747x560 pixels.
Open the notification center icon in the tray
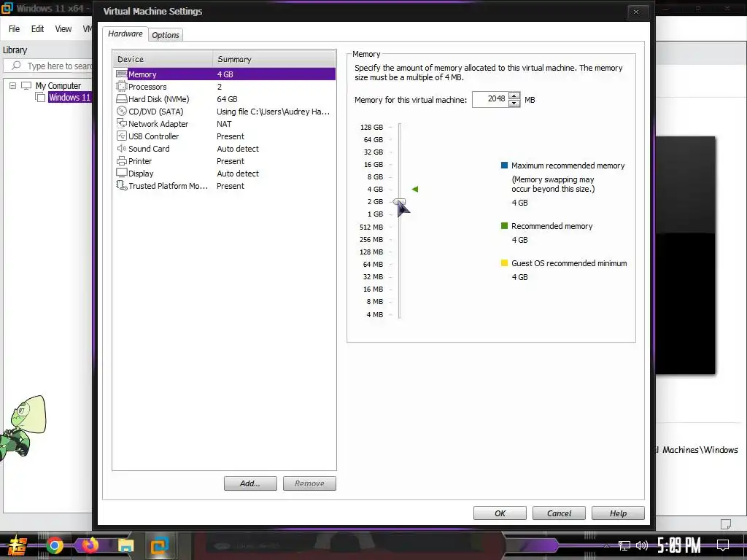[723, 545]
